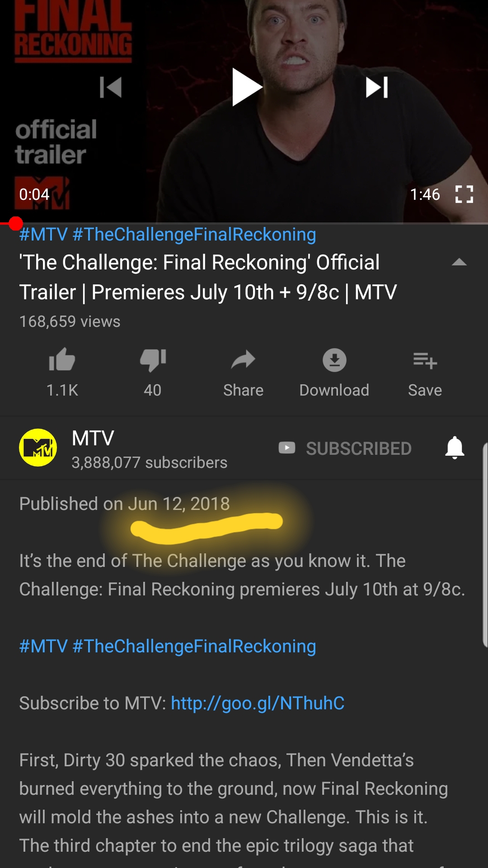The width and height of the screenshot is (488, 868).
Task: Open the goo.gl/NThuhC subscribe link
Action: (258, 703)
